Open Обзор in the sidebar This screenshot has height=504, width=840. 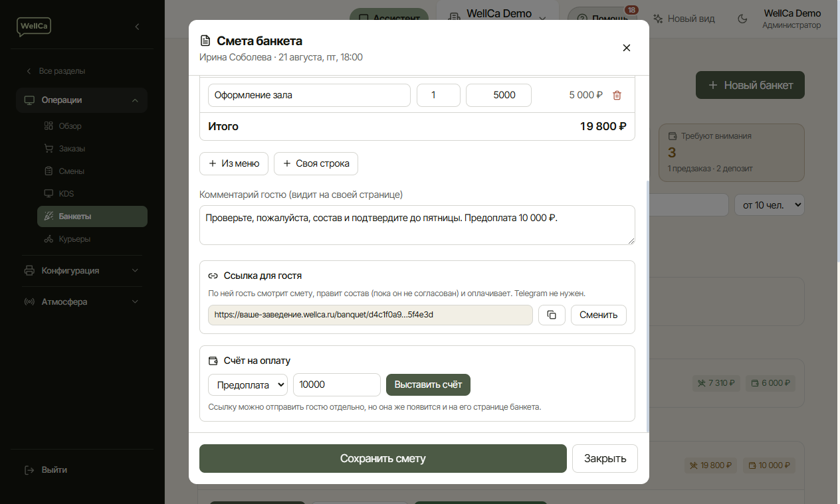[x=92, y=126]
